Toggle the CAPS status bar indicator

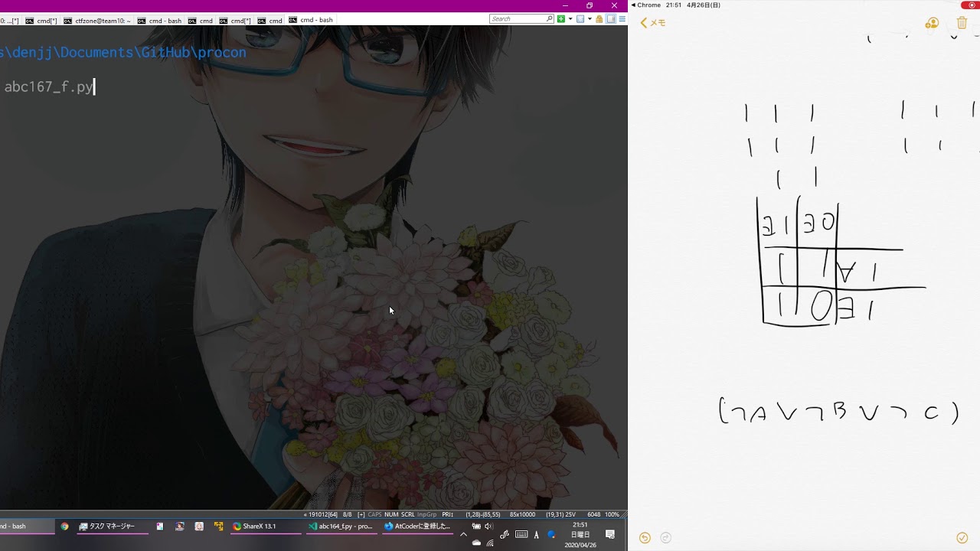pos(374,514)
